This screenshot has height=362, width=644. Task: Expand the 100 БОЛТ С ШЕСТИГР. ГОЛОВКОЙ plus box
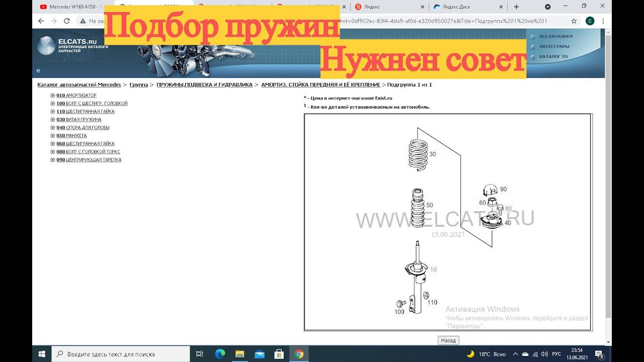pyautogui.click(x=52, y=104)
